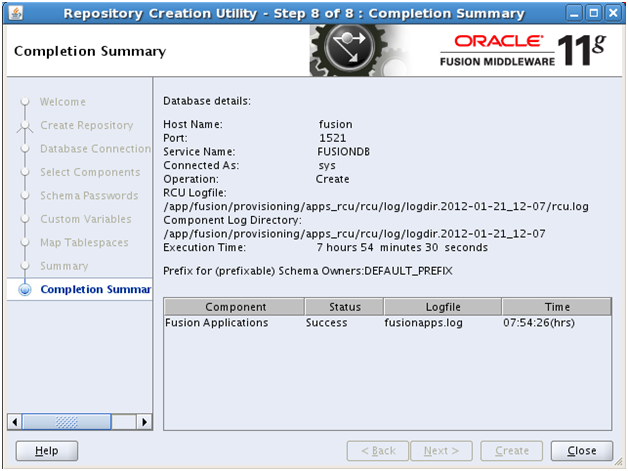Maximize the Repository Creation Utility window
Viewport: 628px width, 471px height.
click(594, 13)
